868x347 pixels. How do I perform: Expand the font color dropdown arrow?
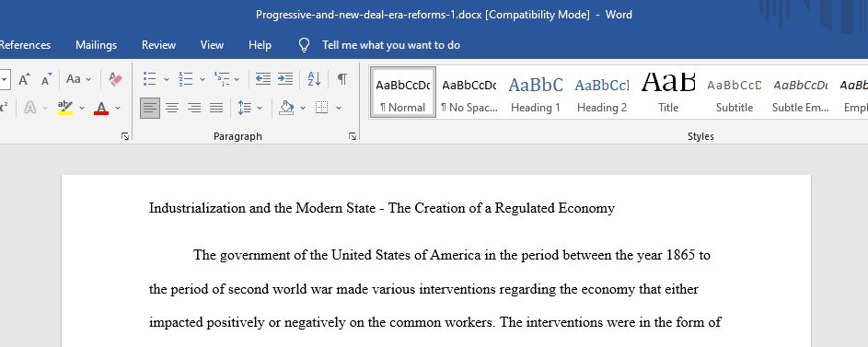(x=117, y=108)
